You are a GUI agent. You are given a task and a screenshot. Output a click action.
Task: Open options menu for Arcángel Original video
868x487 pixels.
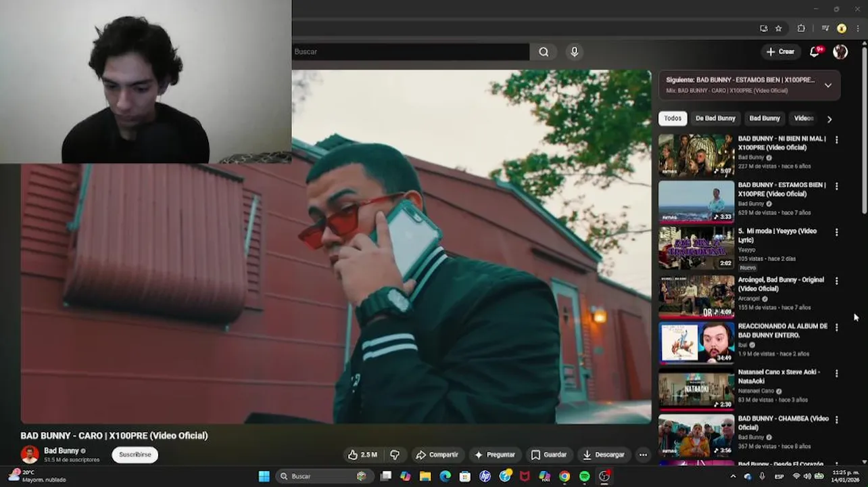837,281
